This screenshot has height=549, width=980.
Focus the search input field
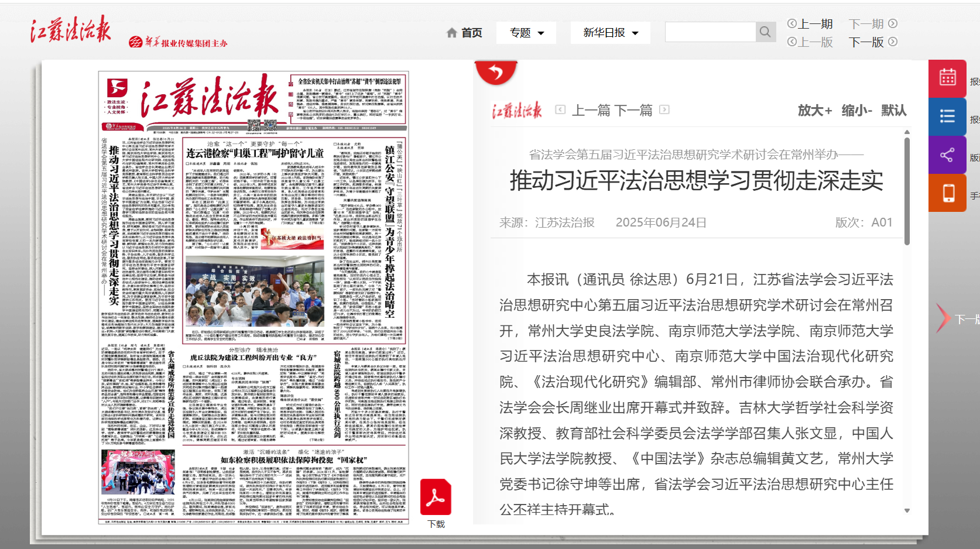click(711, 32)
